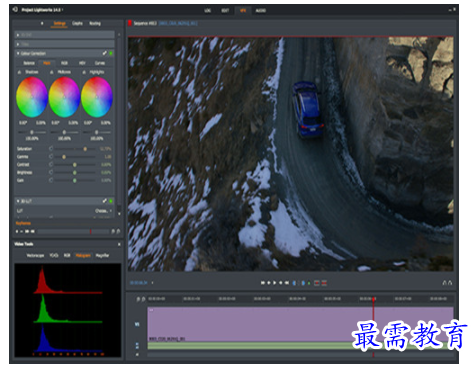Collapse the 3D LUT section

pyautogui.click(x=18, y=201)
